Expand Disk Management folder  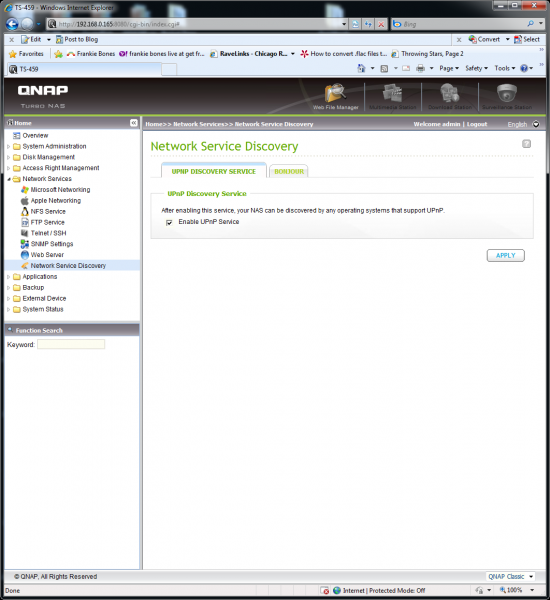point(8,157)
